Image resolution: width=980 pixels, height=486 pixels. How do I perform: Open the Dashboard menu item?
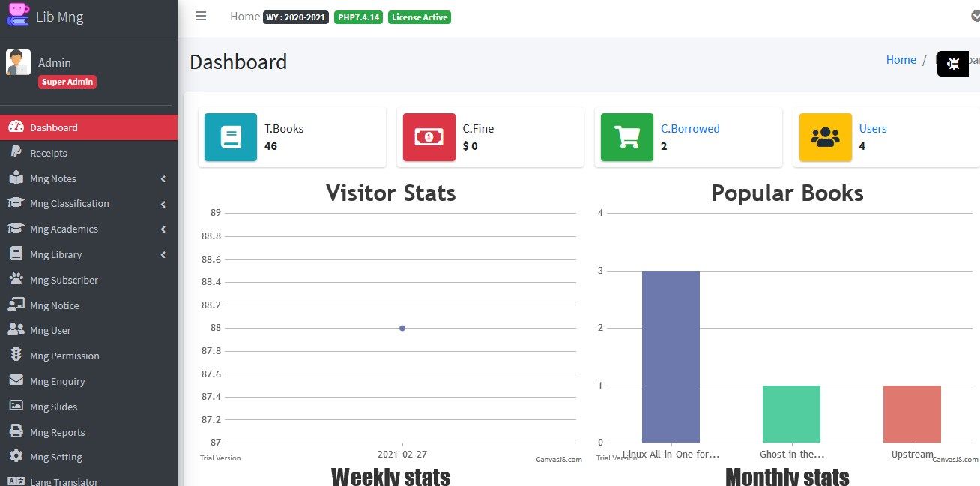(88, 127)
